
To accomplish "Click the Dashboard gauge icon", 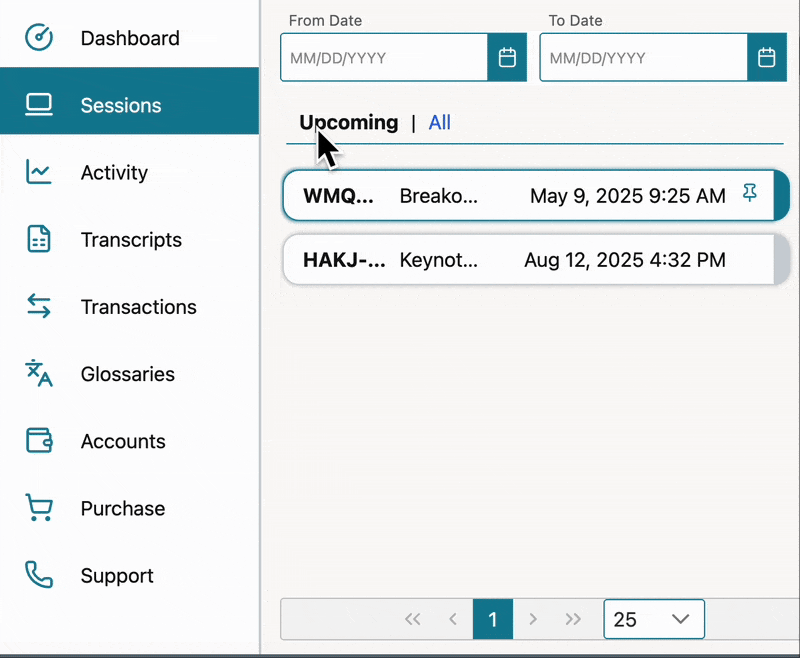I will pyautogui.click(x=39, y=38).
